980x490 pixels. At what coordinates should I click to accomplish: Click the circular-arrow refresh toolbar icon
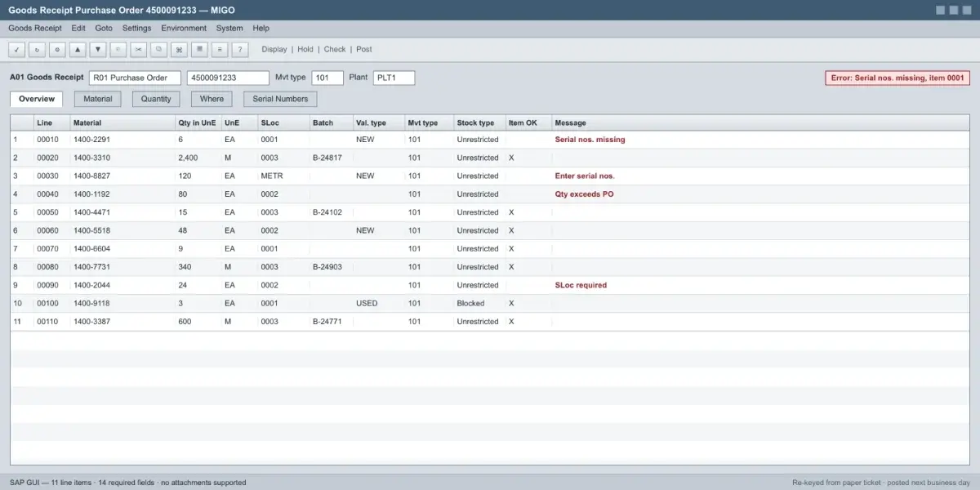point(37,49)
